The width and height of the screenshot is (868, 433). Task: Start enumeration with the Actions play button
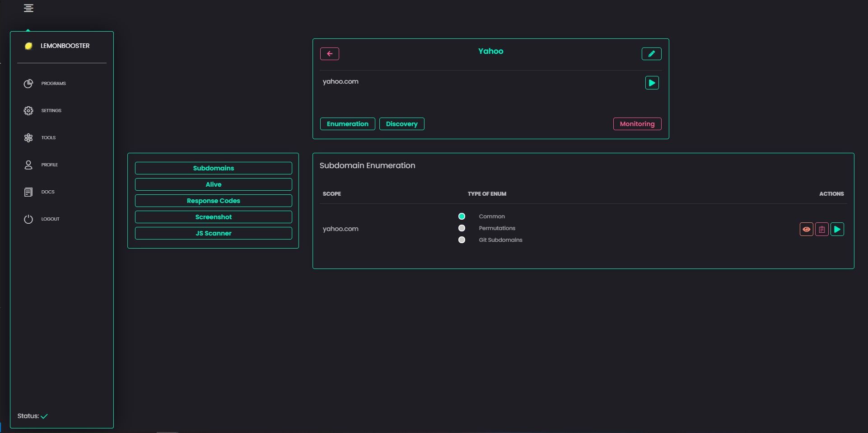point(837,229)
